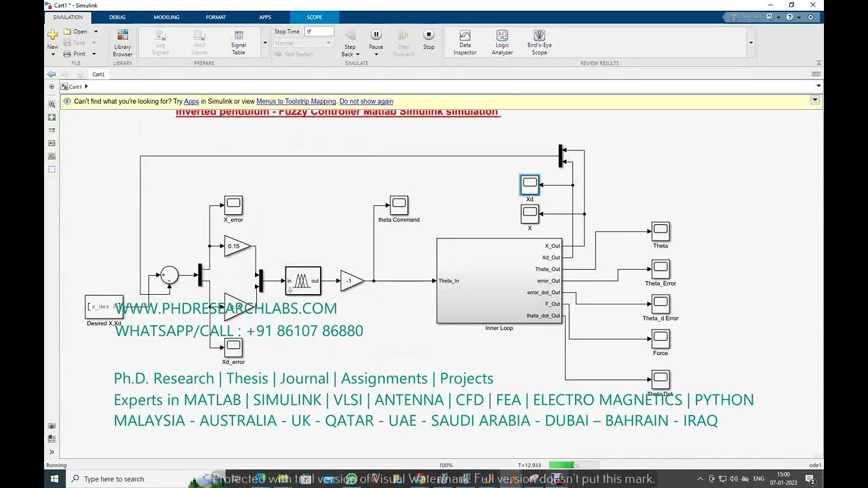Open the Step Back options dropdown
The height and width of the screenshot is (488, 868).
[x=357, y=54]
